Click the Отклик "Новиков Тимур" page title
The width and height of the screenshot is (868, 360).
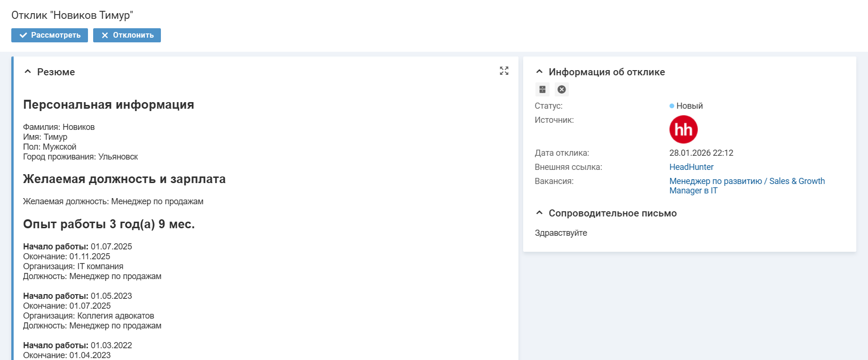tap(72, 15)
